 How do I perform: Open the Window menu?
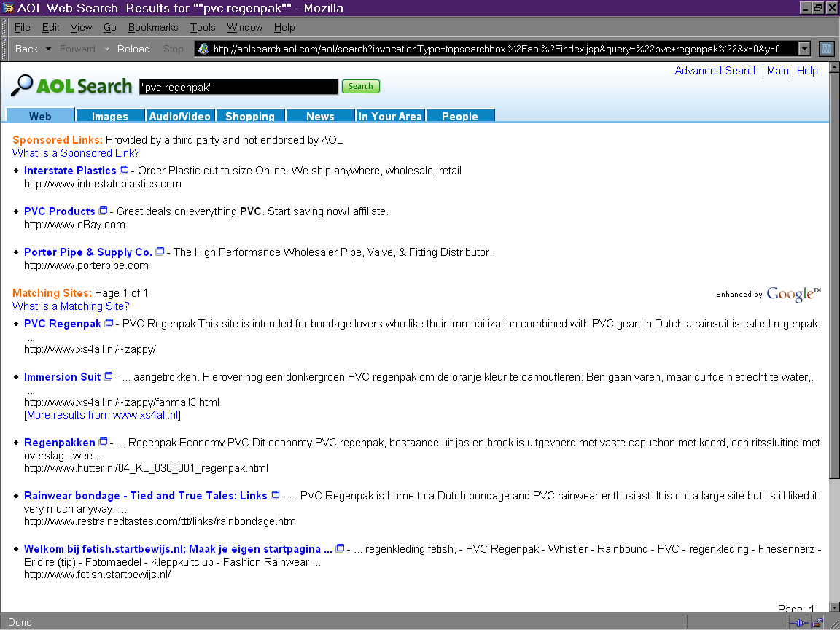245,27
